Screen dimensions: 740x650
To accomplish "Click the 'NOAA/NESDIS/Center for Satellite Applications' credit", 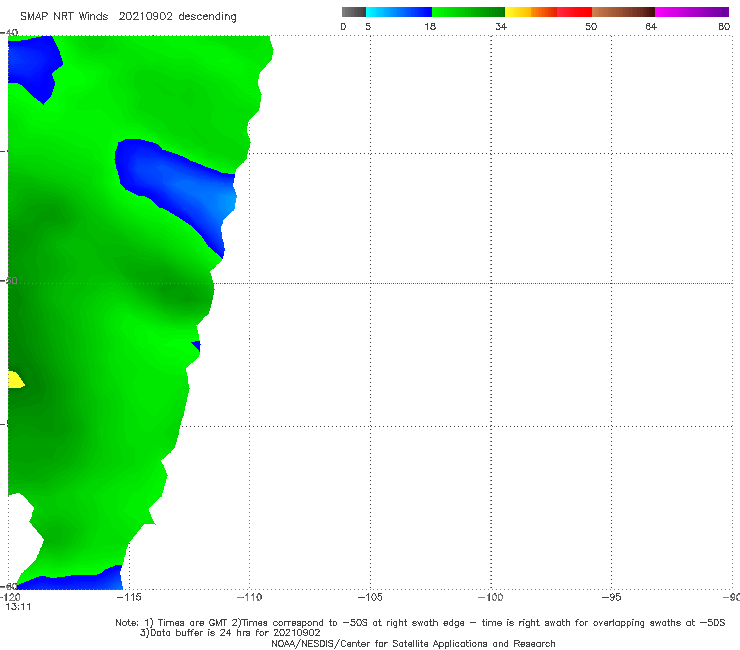I will pos(413,643).
